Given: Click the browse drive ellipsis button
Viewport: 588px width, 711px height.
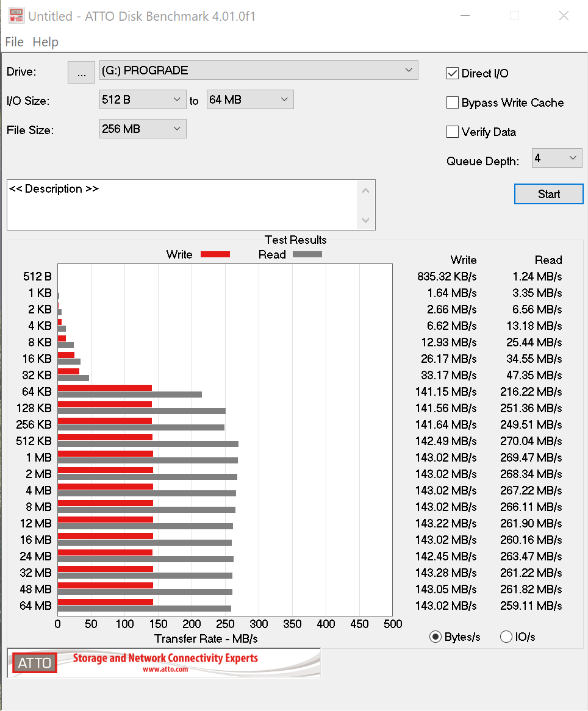Looking at the screenshot, I should point(81,72).
